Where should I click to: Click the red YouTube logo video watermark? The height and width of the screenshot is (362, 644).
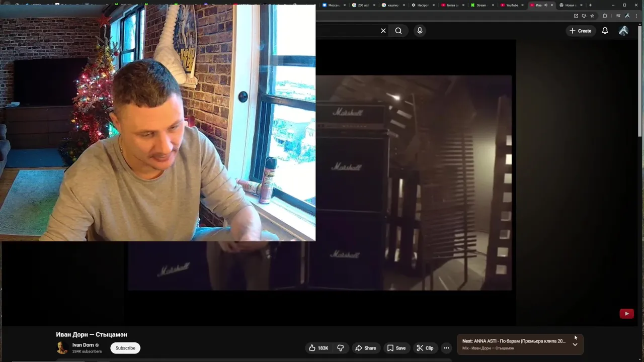(626, 314)
